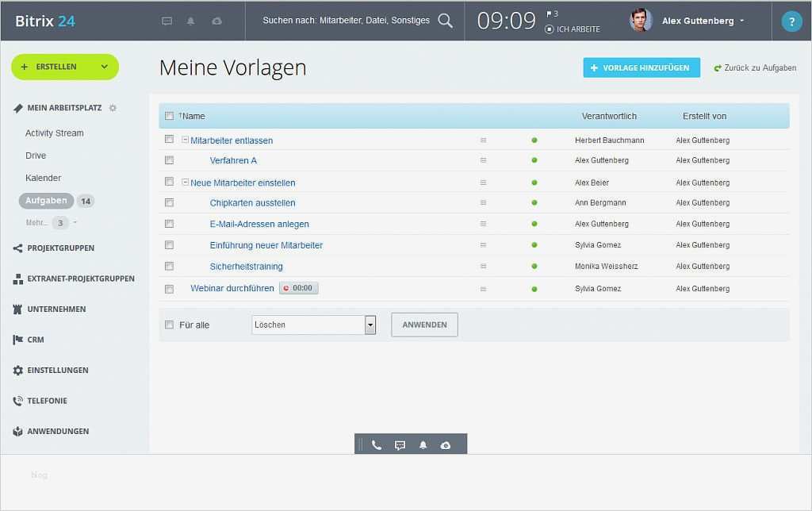Click the Erstellen button
812x511 pixels.
[65, 67]
